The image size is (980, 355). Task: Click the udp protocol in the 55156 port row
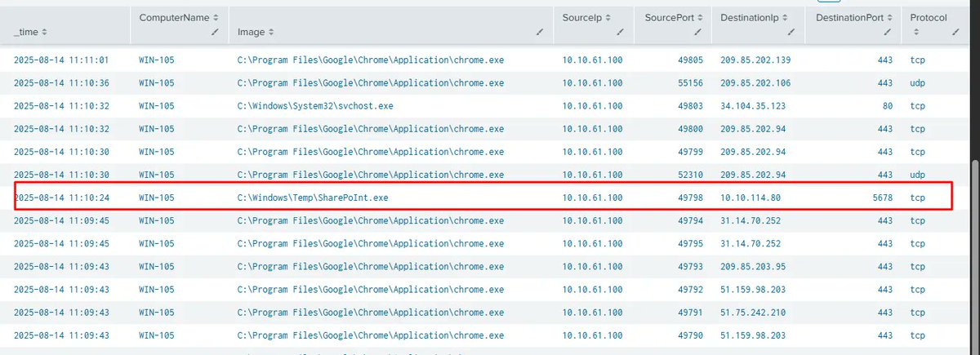coord(919,83)
